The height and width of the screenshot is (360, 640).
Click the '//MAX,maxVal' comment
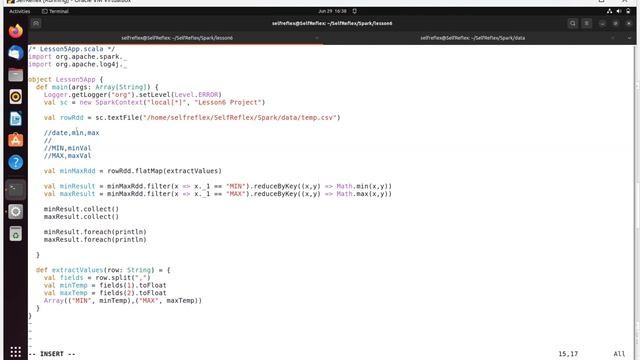(67, 156)
